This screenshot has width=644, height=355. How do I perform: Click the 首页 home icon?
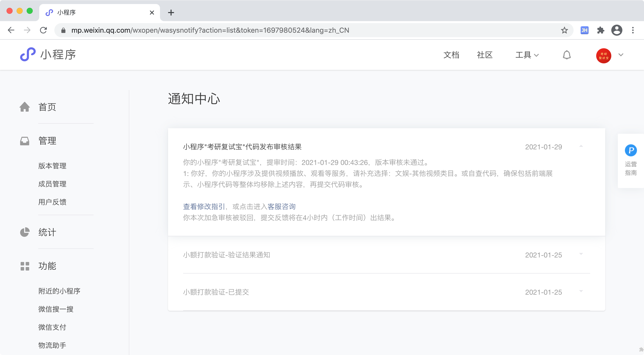(x=25, y=107)
